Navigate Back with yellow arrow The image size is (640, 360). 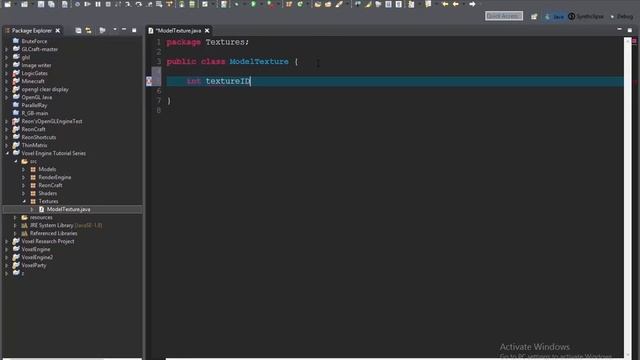pyautogui.click(x=456, y=4)
